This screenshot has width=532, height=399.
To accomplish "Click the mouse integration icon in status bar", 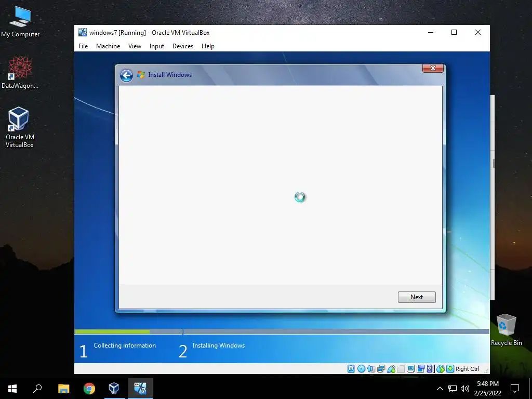I will coord(441,369).
